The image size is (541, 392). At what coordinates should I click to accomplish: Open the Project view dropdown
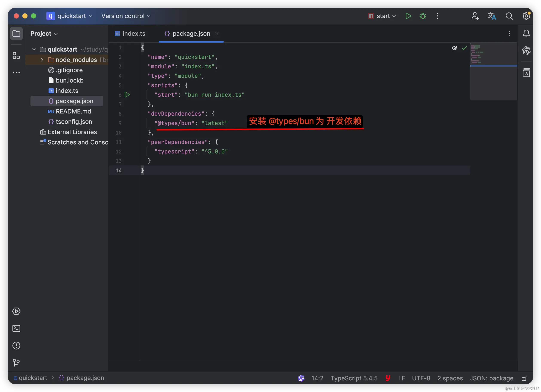coord(44,34)
